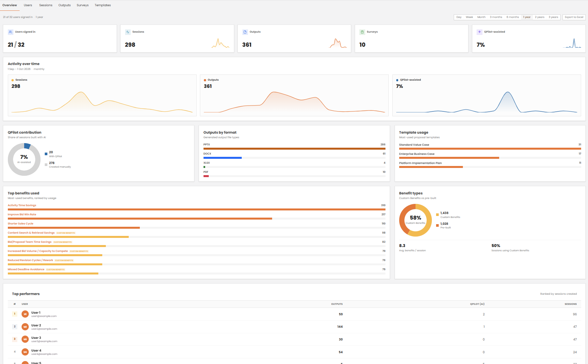Click the Enterprise Business Case template
The image size is (588, 364).
416,154
